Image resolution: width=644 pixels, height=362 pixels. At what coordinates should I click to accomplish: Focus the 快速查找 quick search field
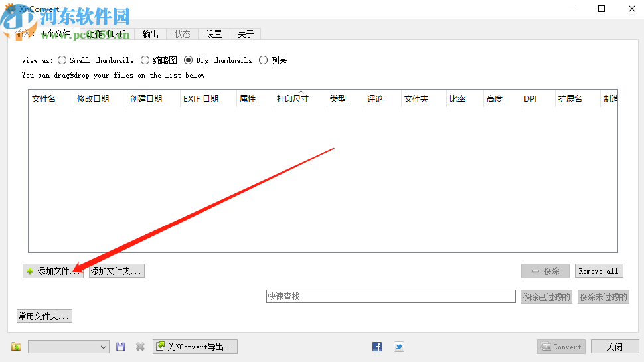pos(391,296)
